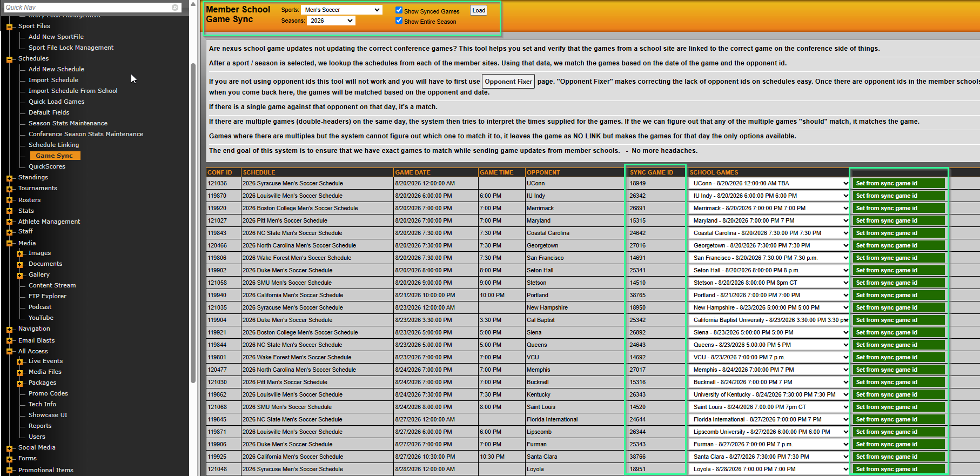980x476 pixels.
Task: Open the Memphis school games dropdown
Action: [769, 370]
